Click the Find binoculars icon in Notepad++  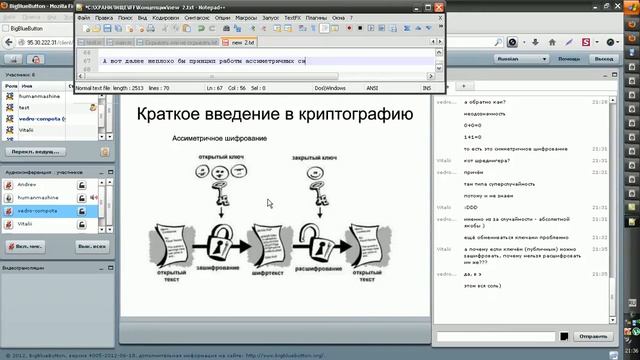point(226,28)
